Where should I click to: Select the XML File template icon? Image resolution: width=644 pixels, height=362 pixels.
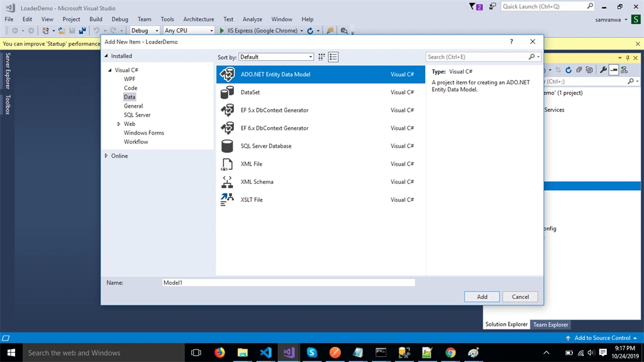click(227, 164)
